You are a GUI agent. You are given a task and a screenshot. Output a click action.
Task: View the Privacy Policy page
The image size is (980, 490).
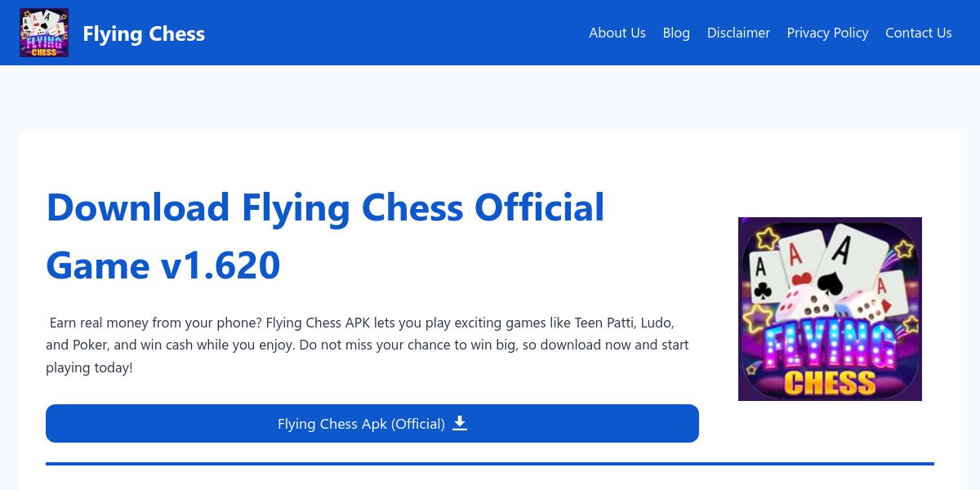tap(827, 33)
